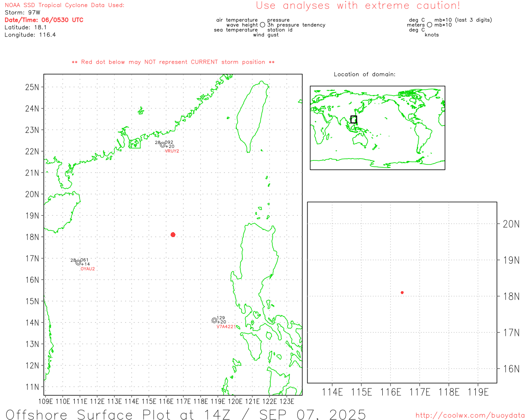525x420 pixels.
Task: Click the 20N label on the inset map
Action: pyautogui.click(x=511, y=224)
